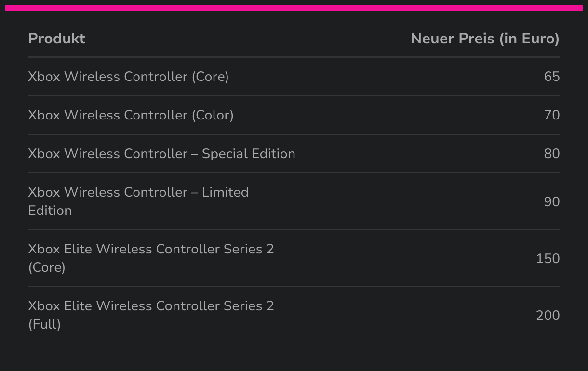Click the price 200 cell

[548, 315]
